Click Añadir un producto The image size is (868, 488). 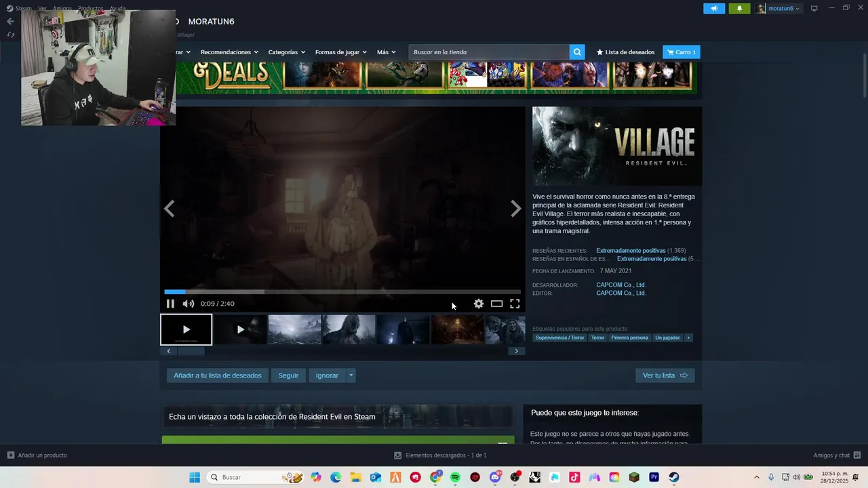coord(37,455)
